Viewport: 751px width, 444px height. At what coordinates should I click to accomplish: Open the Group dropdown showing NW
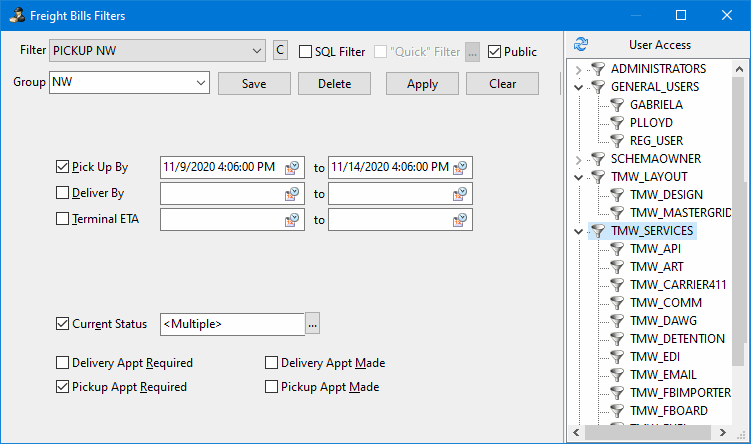201,83
